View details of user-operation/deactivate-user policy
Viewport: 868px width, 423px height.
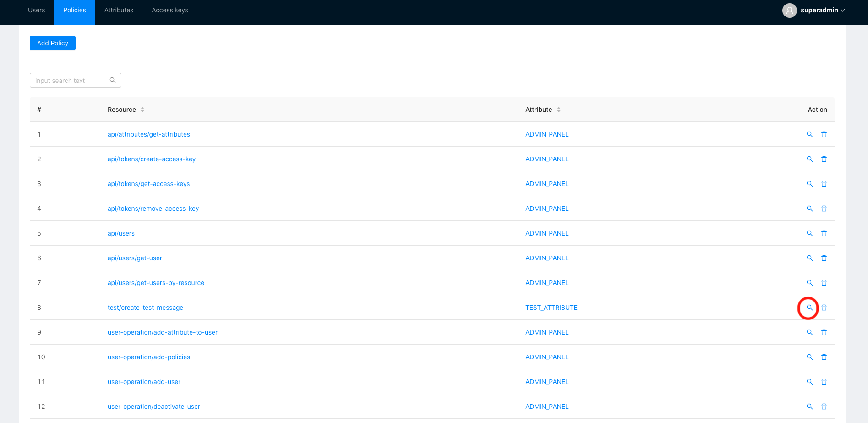pos(810,407)
